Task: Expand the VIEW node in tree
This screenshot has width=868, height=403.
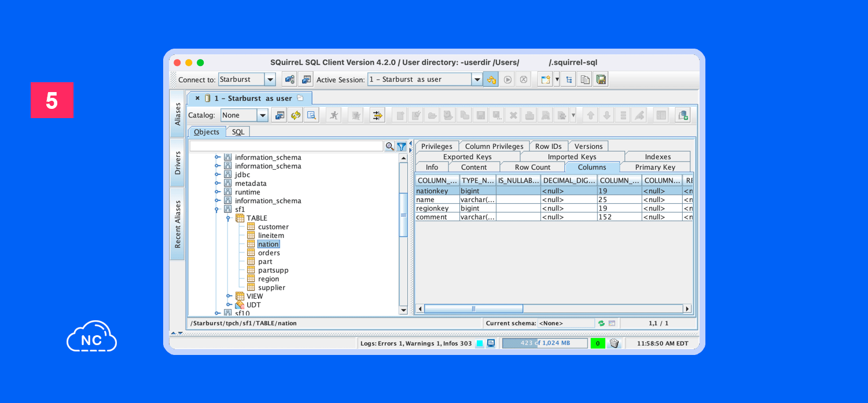Action: pos(229,296)
